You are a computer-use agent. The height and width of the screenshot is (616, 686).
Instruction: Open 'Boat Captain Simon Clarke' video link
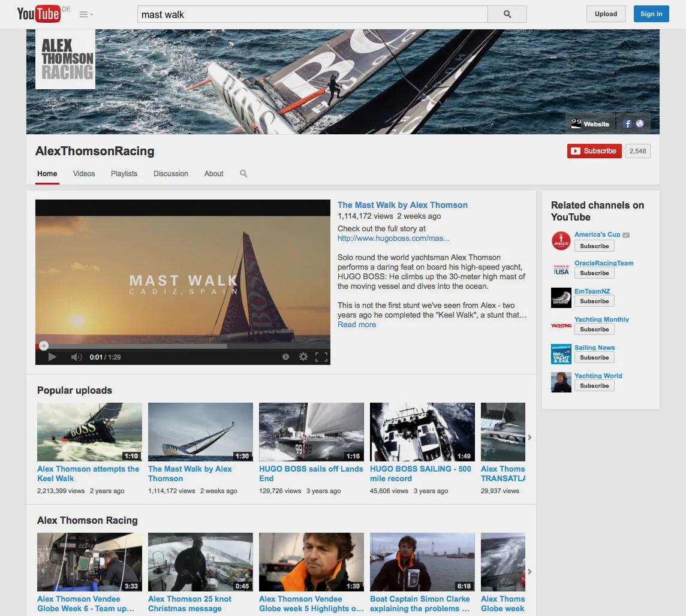[x=420, y=604]
